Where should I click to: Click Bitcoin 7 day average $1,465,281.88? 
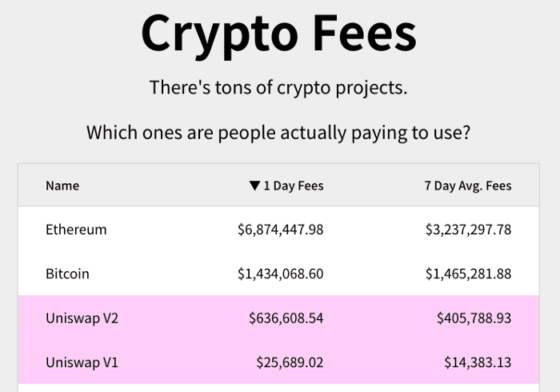[x=468, y=274]
